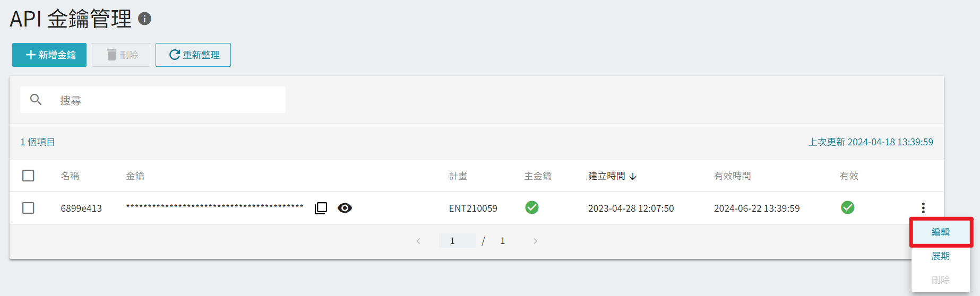The width and height of the screenshot is (980, 296).
Task: Click the magnifier search icon
Action: point(36,100)
